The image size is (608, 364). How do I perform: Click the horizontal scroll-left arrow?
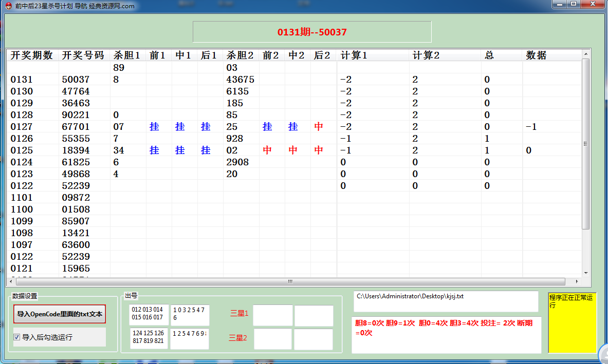click(10, 281)
